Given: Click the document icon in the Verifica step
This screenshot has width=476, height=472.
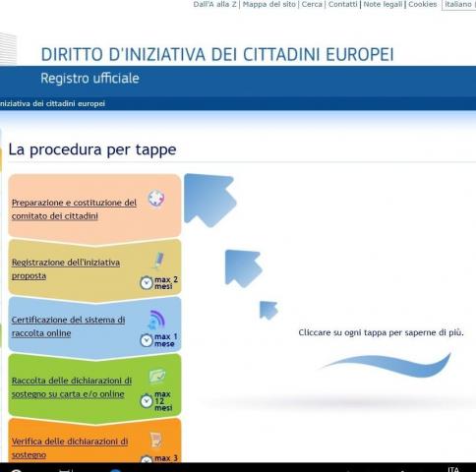Looking at the screenshot, I should coord(156,440).
